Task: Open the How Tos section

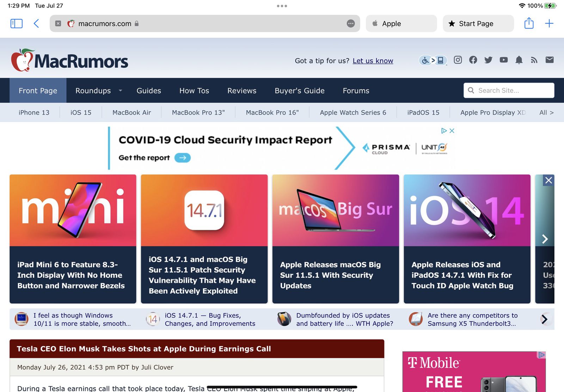Action: 194,91
